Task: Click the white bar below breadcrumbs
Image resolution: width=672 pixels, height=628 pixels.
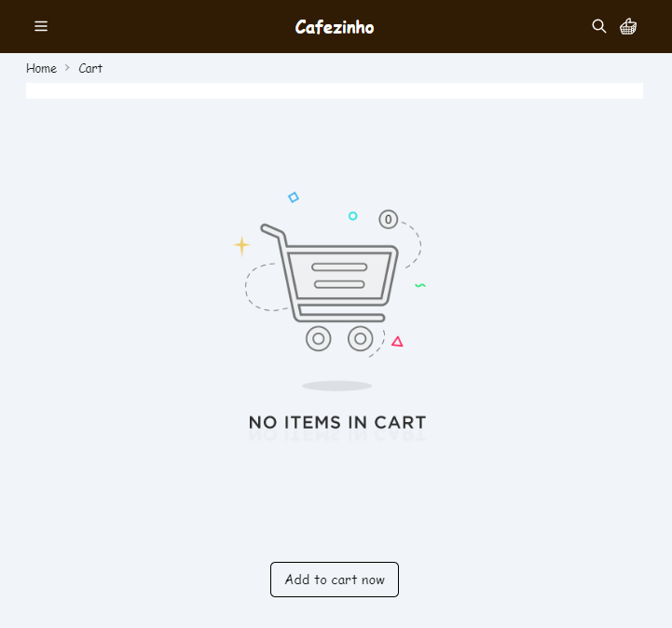Action: point(335,90)
